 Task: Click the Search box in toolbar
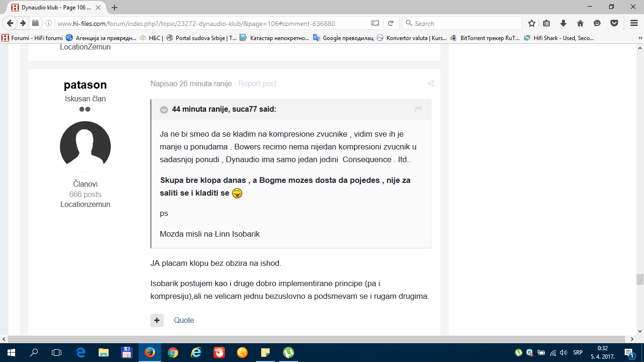[x=462, y=23]
